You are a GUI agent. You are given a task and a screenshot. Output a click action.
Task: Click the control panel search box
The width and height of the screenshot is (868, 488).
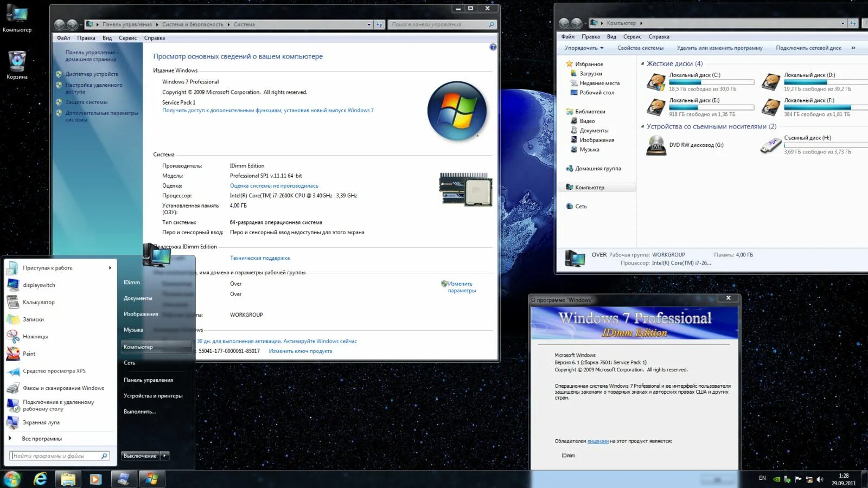[442, 24]
